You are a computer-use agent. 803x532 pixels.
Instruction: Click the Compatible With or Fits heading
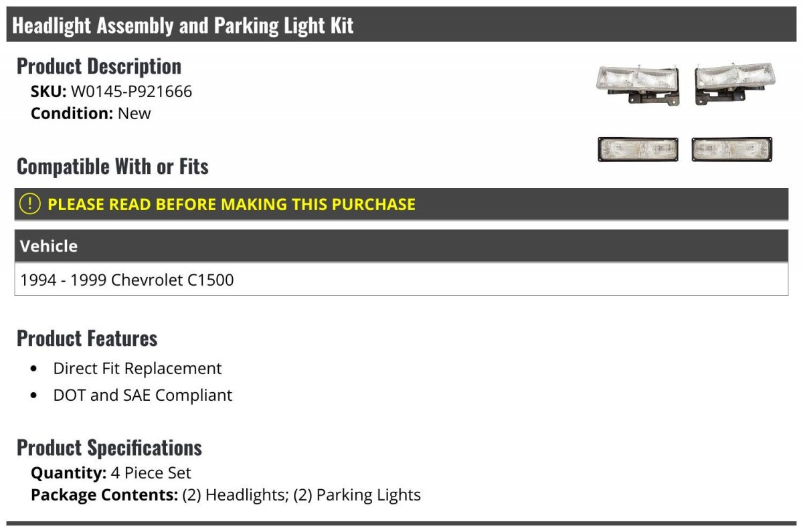click(x=112, y=166)
